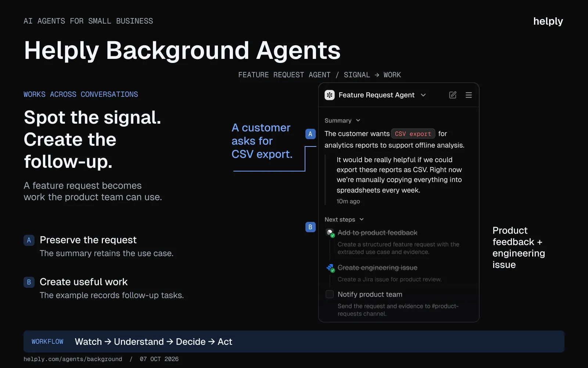
Task: Click 'Create a Jira issue for product review.' description
Action: coord(390,279)
